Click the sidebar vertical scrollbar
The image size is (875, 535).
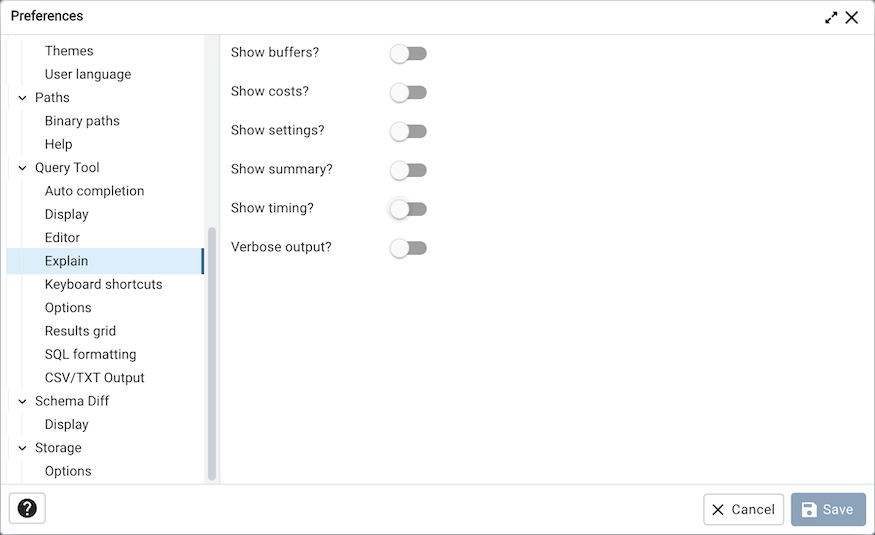pos(211,350)
